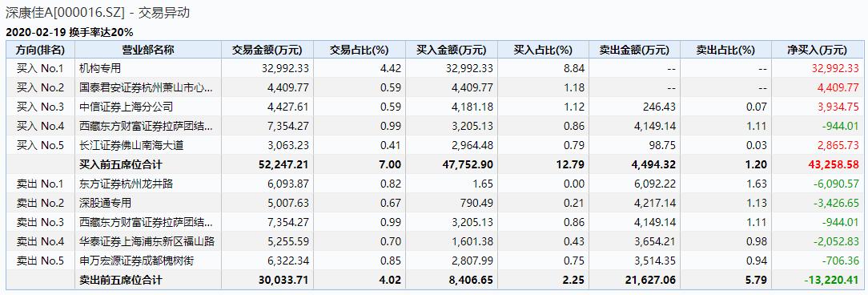Click the 8.84 buy ratio value
868x295 pixels.
574,69
